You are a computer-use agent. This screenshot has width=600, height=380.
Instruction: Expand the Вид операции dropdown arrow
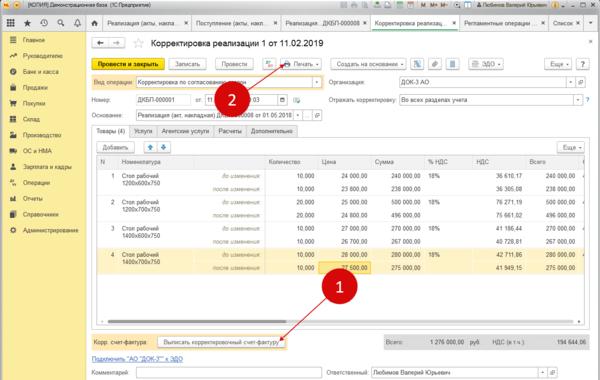[x=316, y=82]
